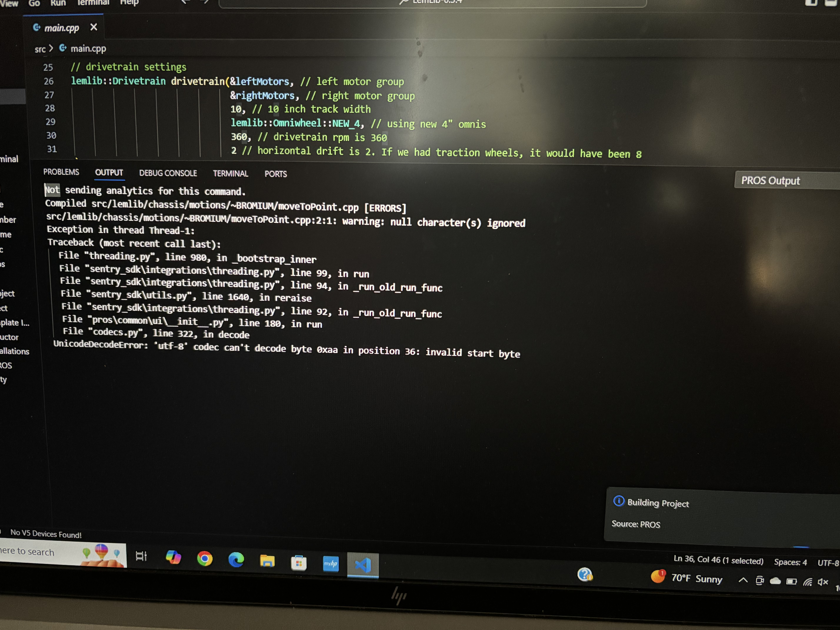This screenshot has height=630, width=840.
Task: Click the command center search bar
Action: pos(432,3)
